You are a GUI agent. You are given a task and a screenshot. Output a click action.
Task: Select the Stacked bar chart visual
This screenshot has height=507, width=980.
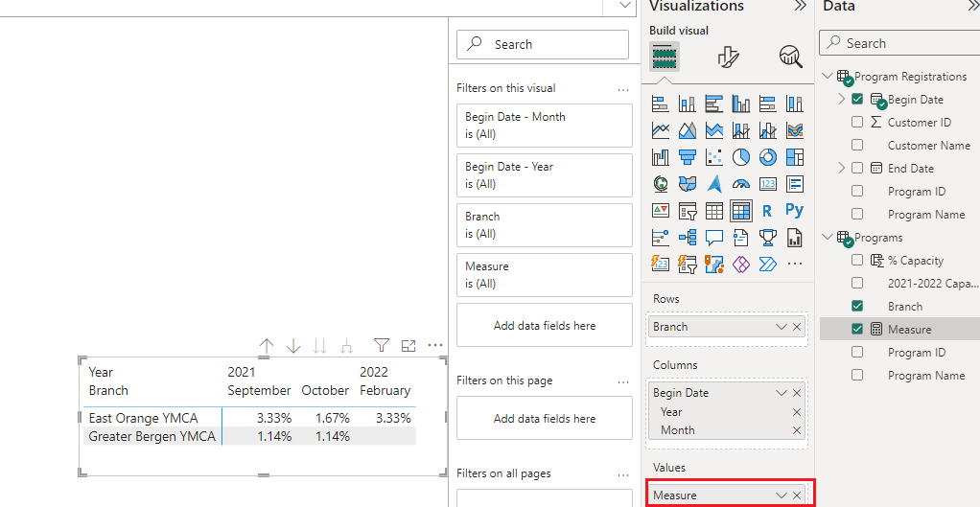pyautogui.click(x=661, y=104)
